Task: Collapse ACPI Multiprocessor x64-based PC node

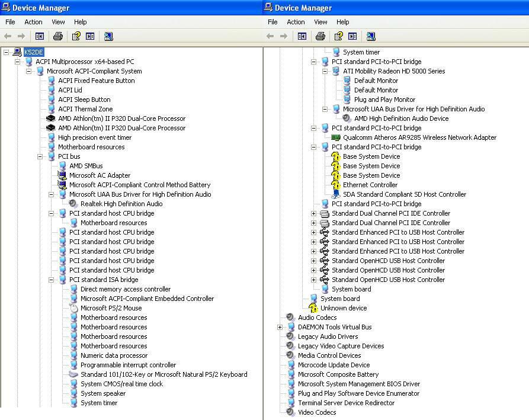Action: (x=17, y=62)
